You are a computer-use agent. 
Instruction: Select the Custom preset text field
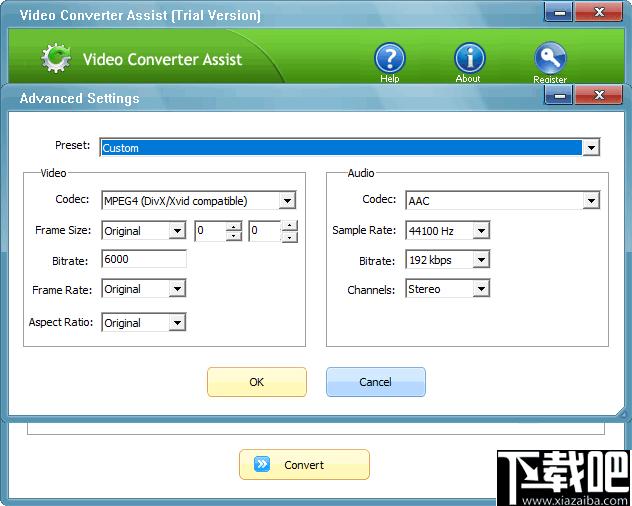(x=341, y=148)
